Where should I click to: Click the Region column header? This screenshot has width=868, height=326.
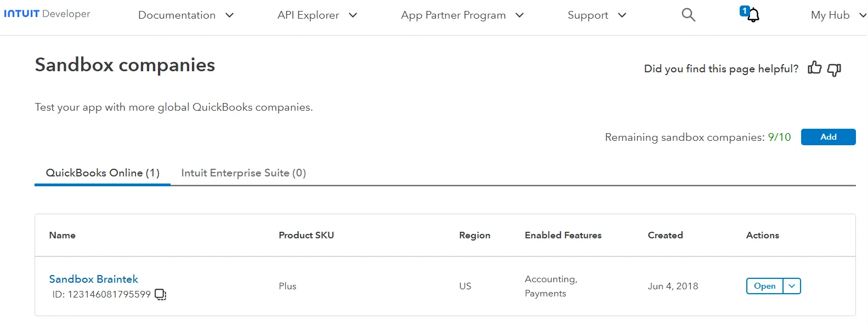pos(475,235)
